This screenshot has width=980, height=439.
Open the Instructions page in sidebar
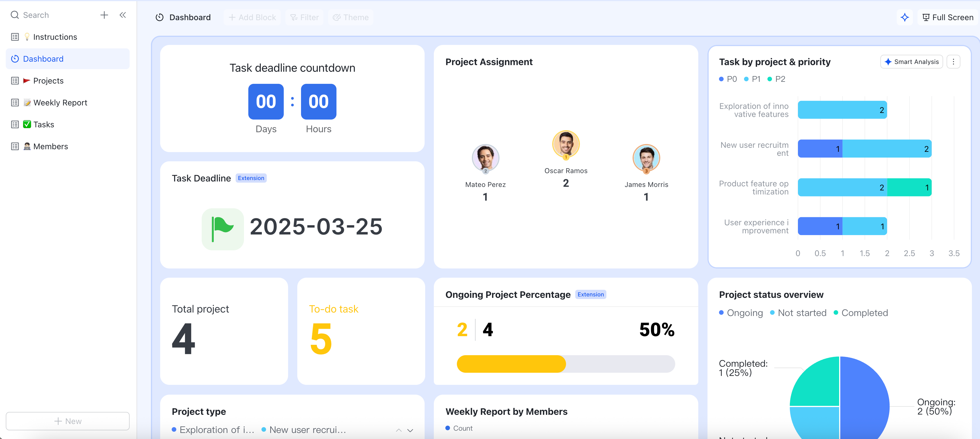tap(68, 37)
